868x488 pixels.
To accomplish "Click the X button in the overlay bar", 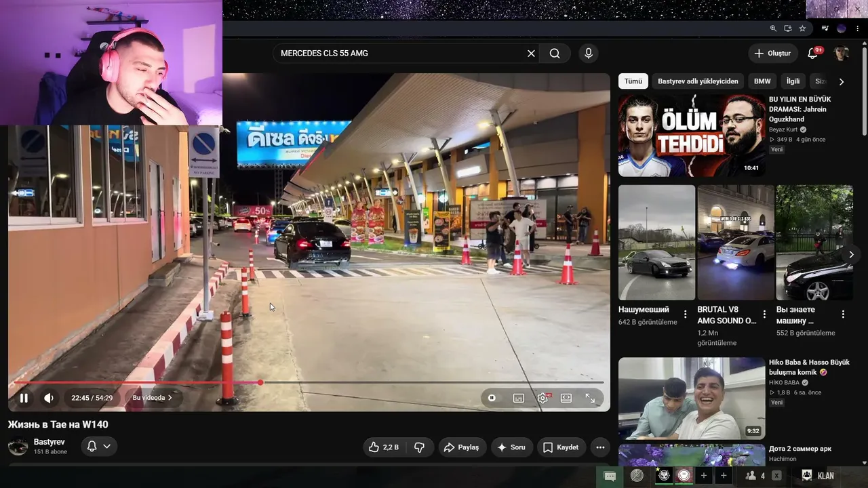I will point(776,476).
